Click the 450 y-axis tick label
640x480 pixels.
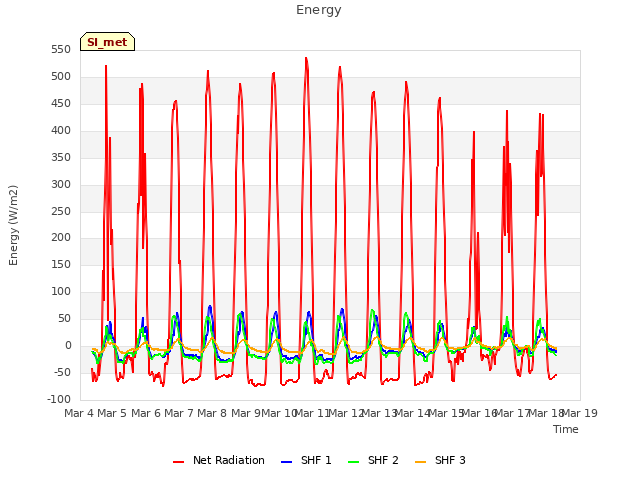click(x=61, y=104)
